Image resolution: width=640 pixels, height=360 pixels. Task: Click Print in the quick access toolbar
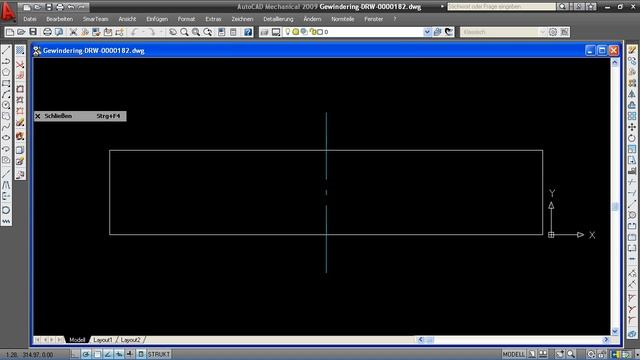click(60, 7)
